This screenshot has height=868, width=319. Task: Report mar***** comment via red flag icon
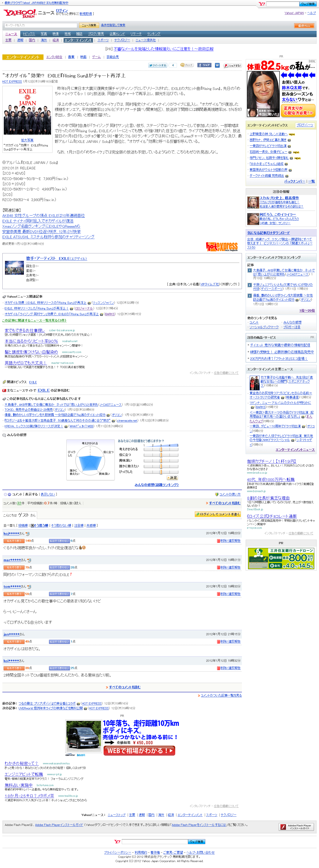(x=218, y=568)
